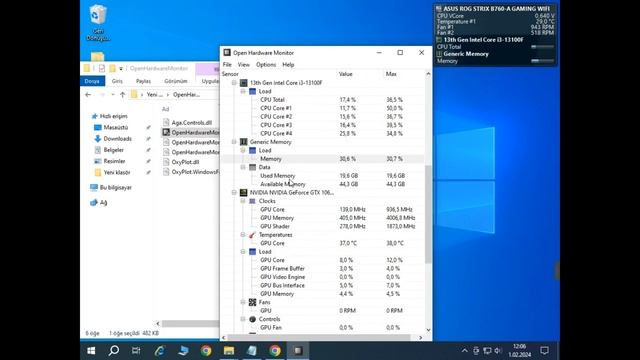Viewport: 640px width, 360px height.
Task: Go up one folder level in File Explorer
Action: point(122,95)
